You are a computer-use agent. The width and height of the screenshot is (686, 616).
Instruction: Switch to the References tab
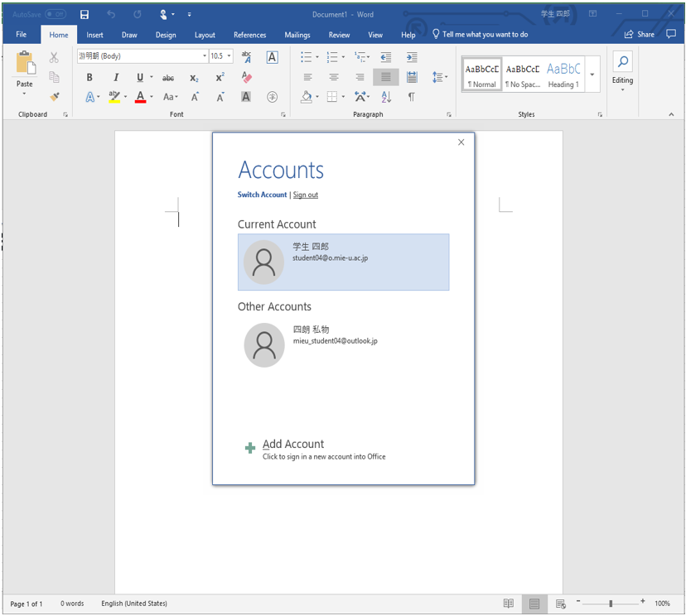[x=250, y=35]
